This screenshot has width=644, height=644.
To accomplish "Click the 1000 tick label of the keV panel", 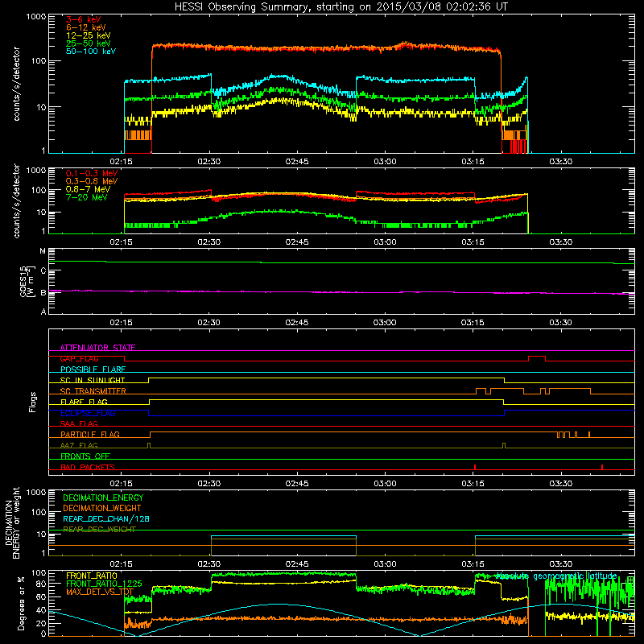I will pos(36,17).
